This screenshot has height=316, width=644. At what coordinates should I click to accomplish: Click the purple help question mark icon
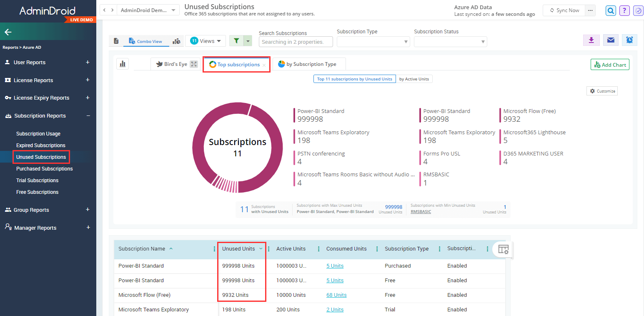(624, 10)
